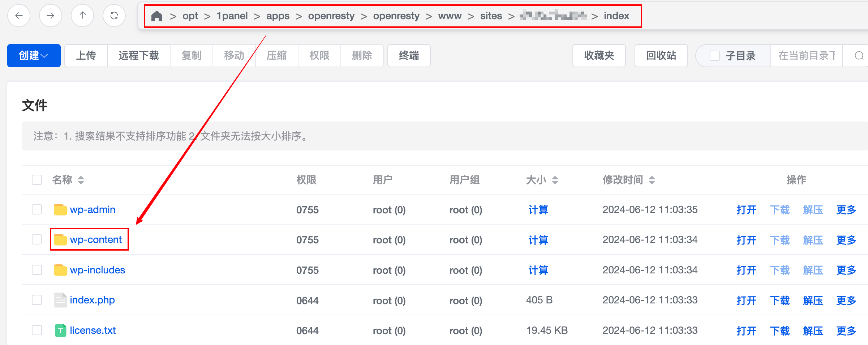This screenshot has width=868, height=345.
Task: Open the 终端 terminal button
Action: (x=409, y=56)
